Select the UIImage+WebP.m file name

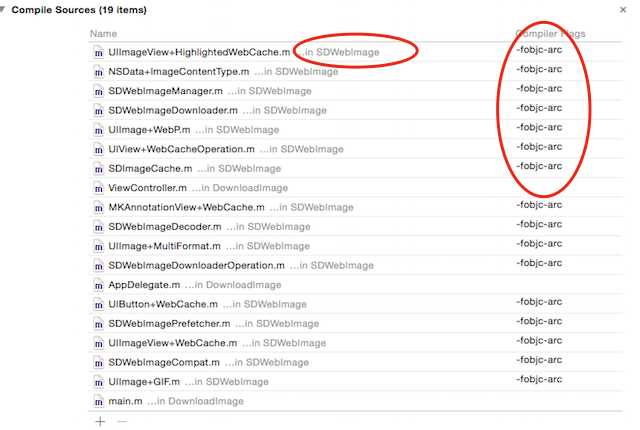(149, 130)
